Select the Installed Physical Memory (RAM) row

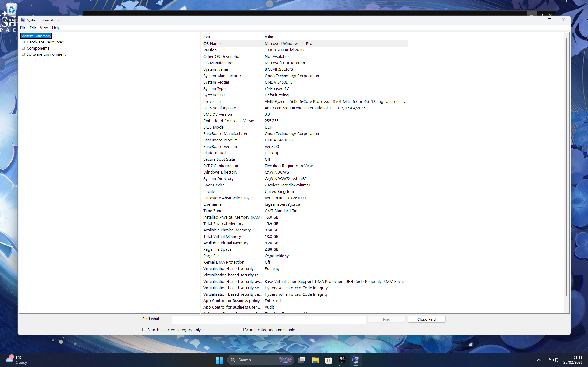[305, 217]
